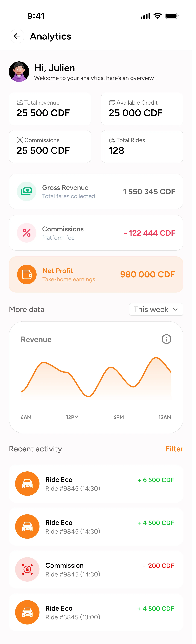Click the Total Rides car icon
The image size is (196, 644).
[x=112, y=140]
